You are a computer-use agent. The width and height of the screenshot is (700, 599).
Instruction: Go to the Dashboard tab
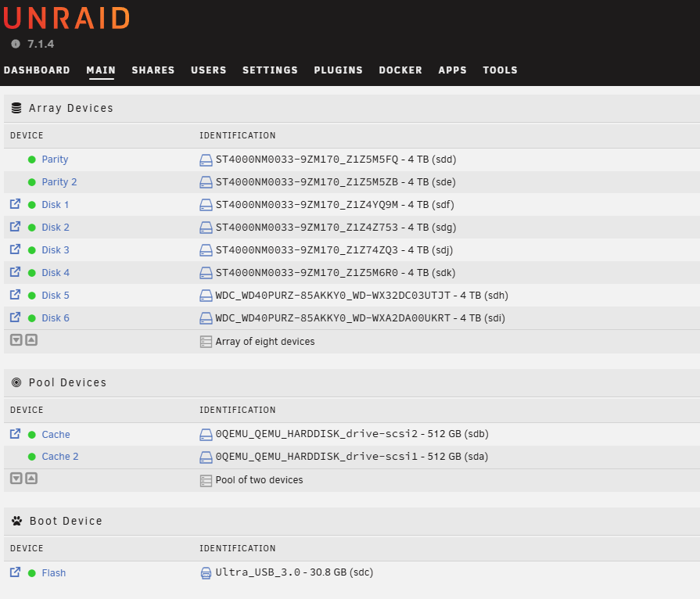37,70
